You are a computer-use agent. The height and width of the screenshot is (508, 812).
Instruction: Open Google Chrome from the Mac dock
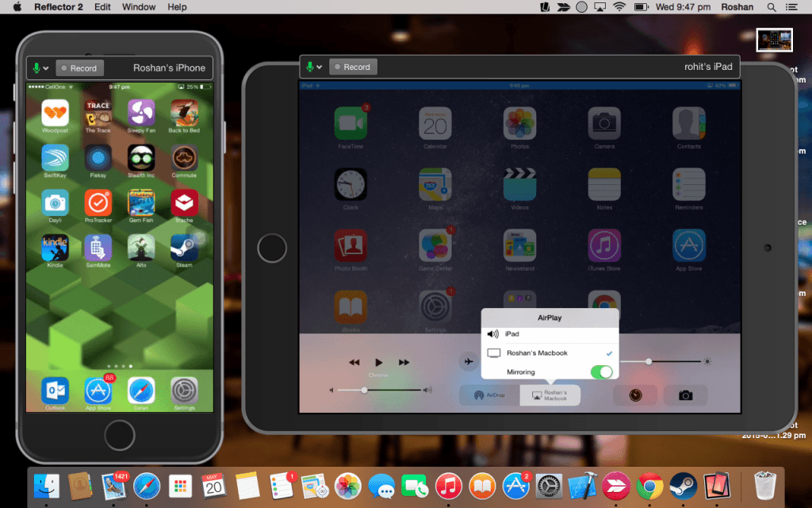650,485
